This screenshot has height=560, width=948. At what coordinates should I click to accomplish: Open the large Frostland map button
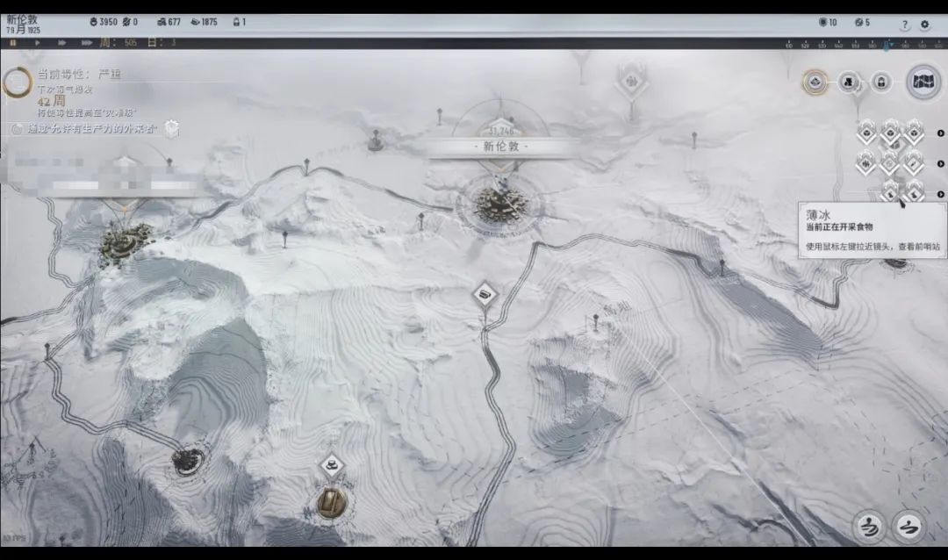[923, 81]
